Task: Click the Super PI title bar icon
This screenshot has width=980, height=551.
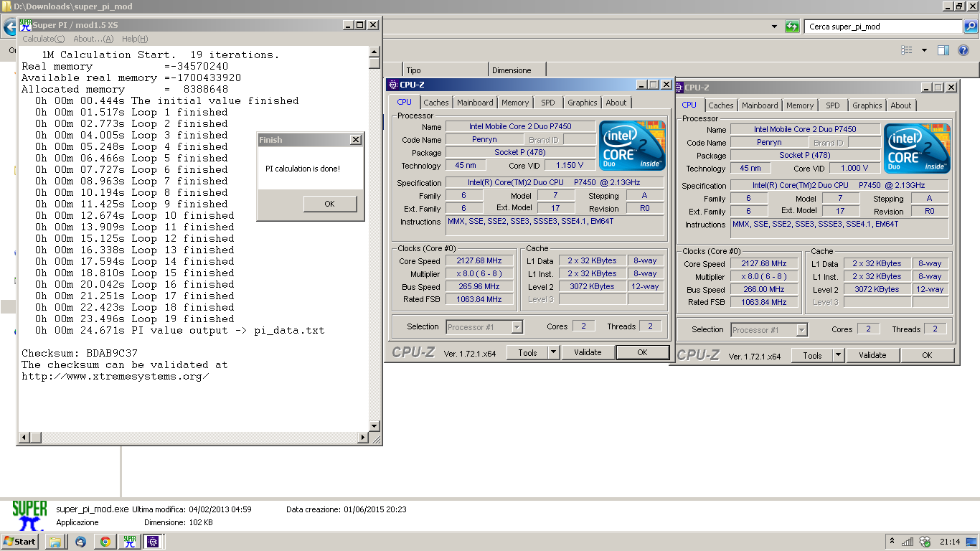Action: pyautogui.click(x=25, y=25)
